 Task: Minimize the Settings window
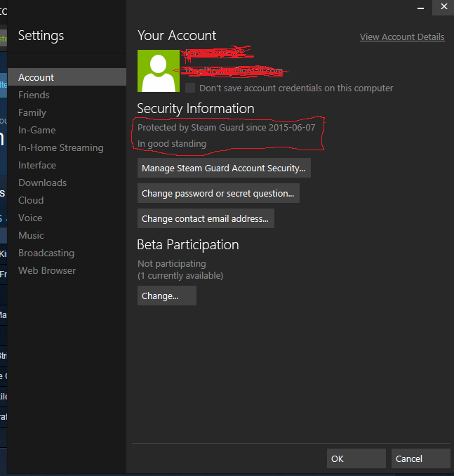pos(420,8)
